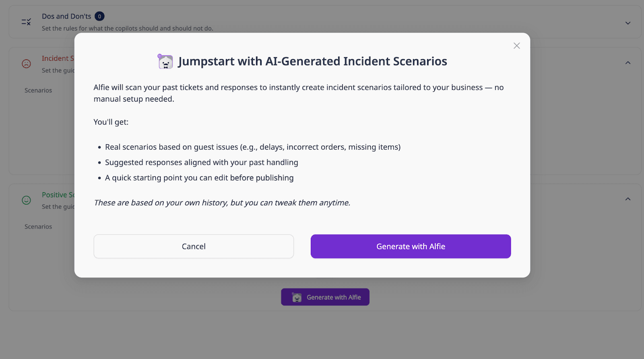Click the Alfie icon on the background Generate button

pos(297,297)
